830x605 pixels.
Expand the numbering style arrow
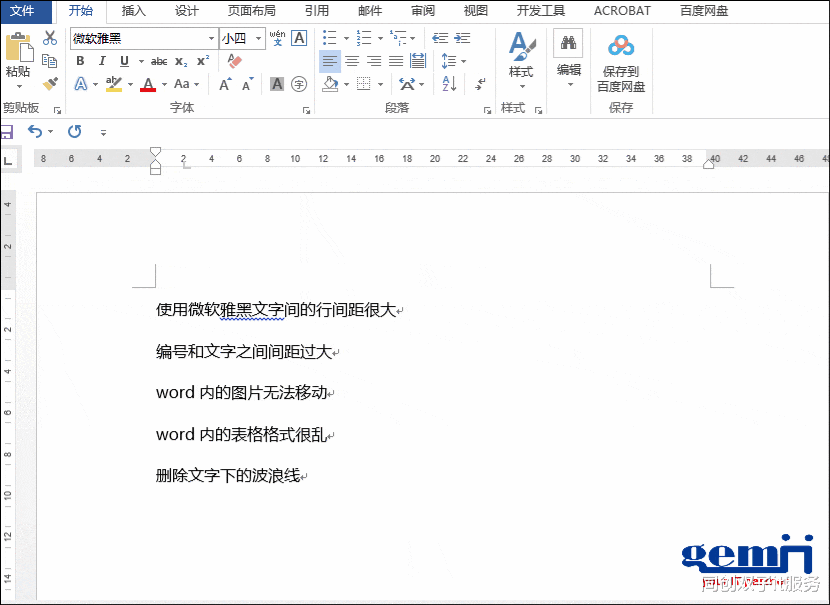pos(380,38)
